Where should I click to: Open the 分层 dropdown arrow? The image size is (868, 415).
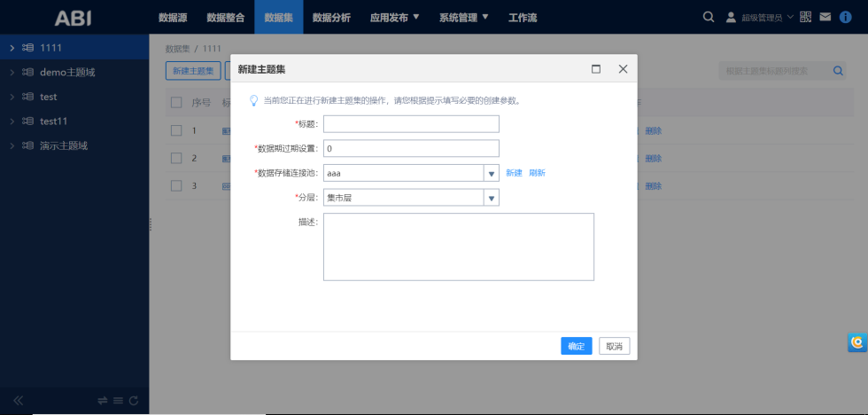click(492, 198)
